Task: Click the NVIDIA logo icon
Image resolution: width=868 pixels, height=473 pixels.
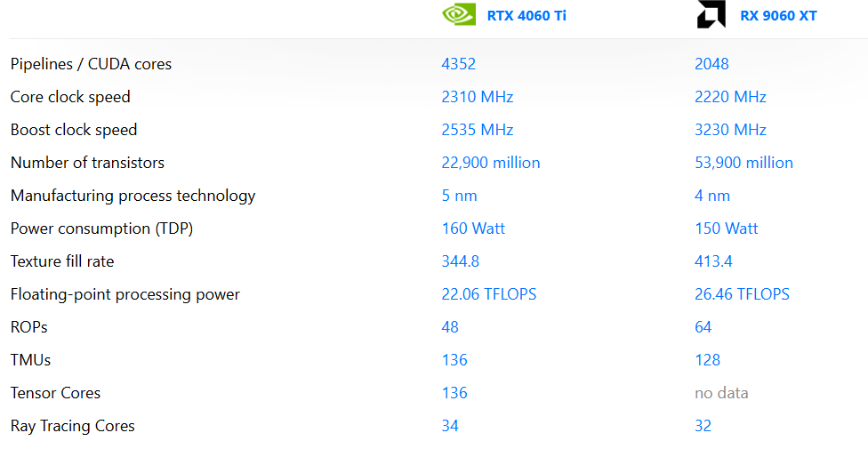Action: pyautogui.click(x=459, y=14)
